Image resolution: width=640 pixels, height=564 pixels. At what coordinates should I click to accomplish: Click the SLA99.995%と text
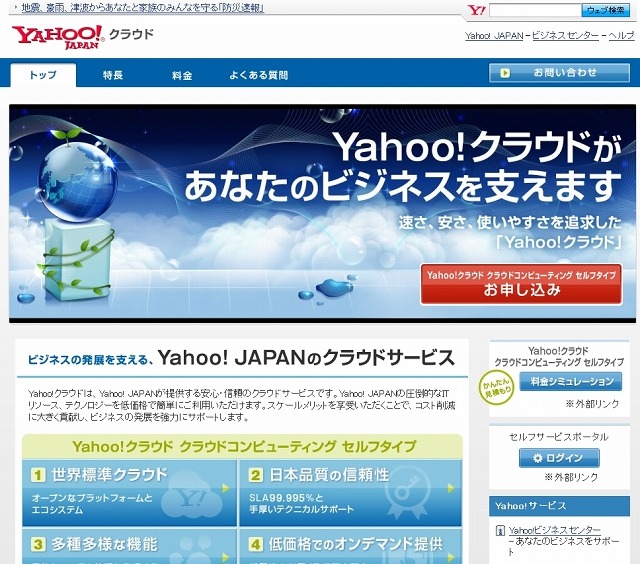(286, 497)
